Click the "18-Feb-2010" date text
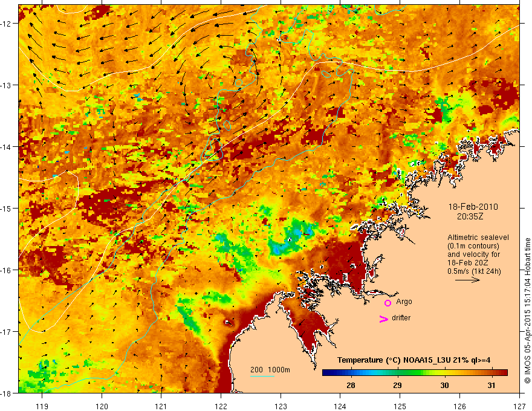 click(x=473, y=207)
